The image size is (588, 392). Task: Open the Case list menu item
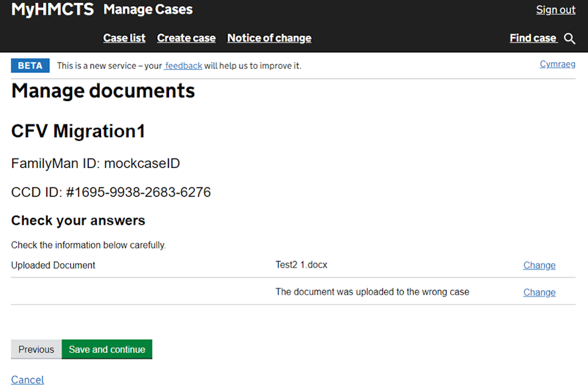point(124,38)
